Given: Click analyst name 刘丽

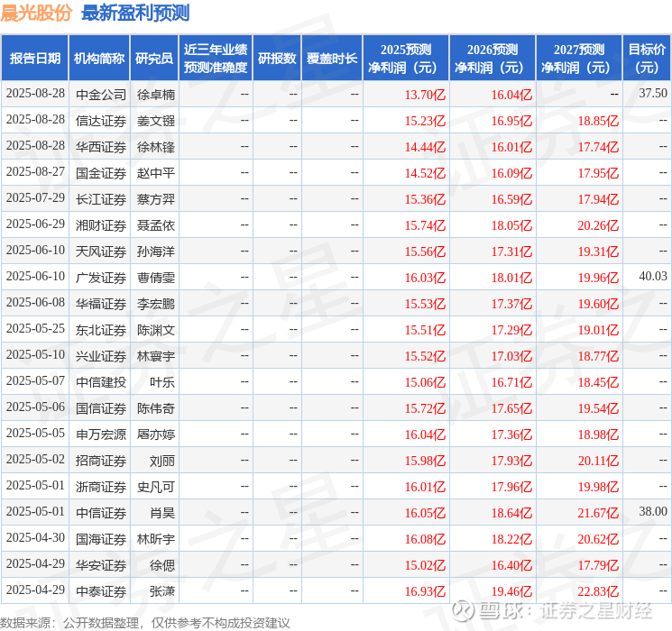Looking at the screenshot, I should [x=162, y=461].
